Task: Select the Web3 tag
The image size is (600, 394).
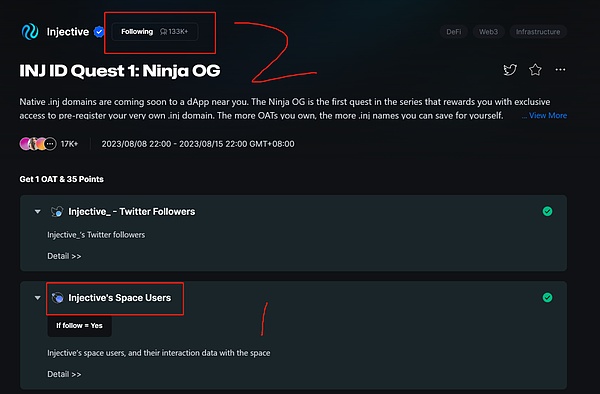Action: click(x=488, y=32)
